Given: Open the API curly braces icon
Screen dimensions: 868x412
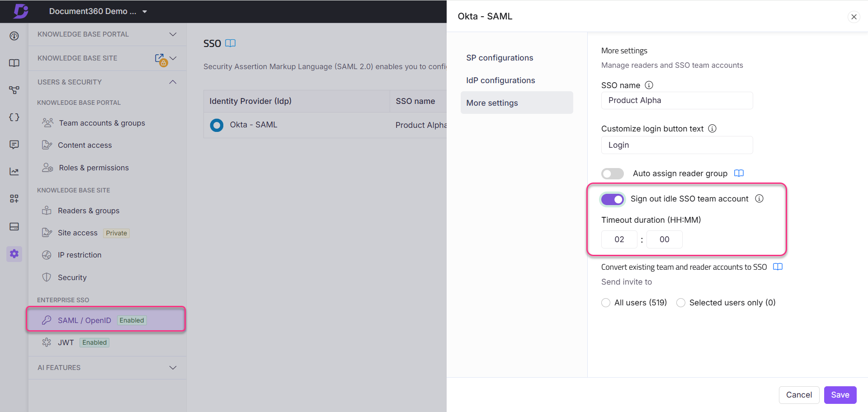Looking at the screenshot, I should point(14,117).
